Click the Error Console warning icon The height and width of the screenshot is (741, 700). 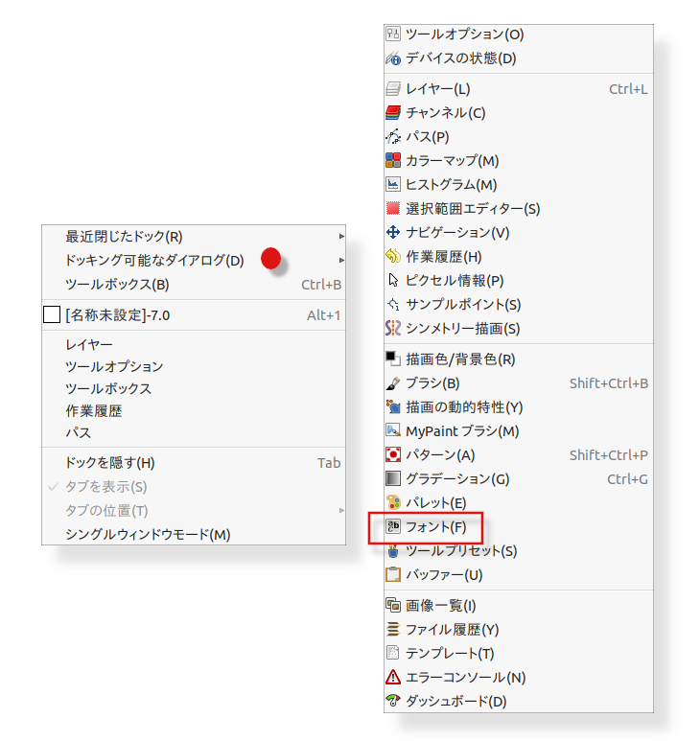click(393, 677)
